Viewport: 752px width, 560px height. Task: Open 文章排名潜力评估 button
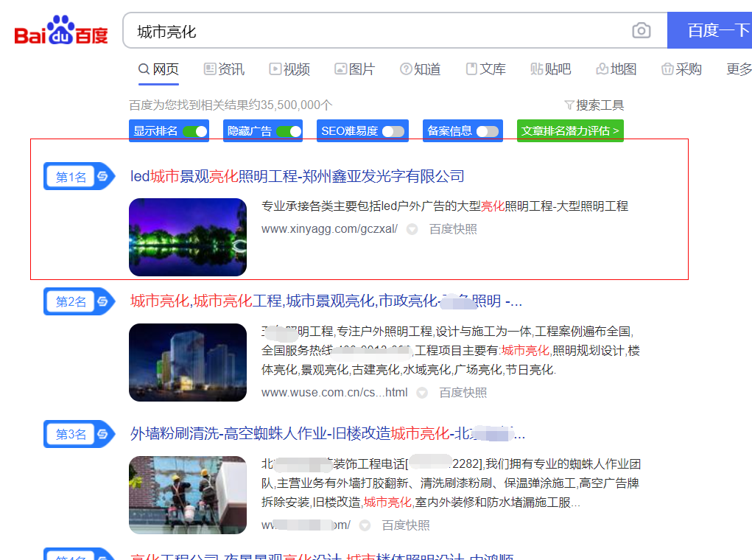(x=570, y=130)
